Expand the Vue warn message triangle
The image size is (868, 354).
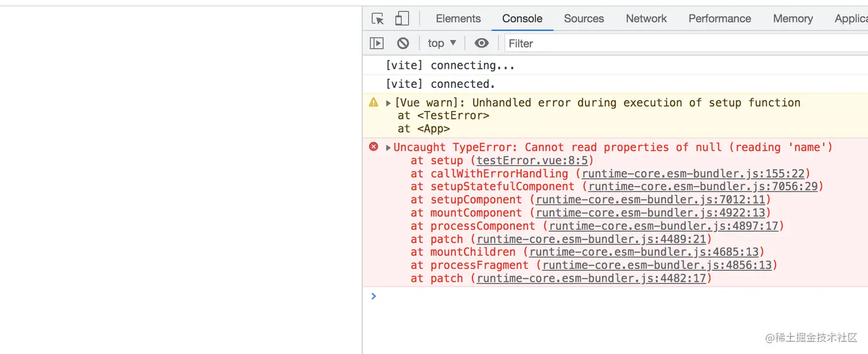[x=389, y=103]
